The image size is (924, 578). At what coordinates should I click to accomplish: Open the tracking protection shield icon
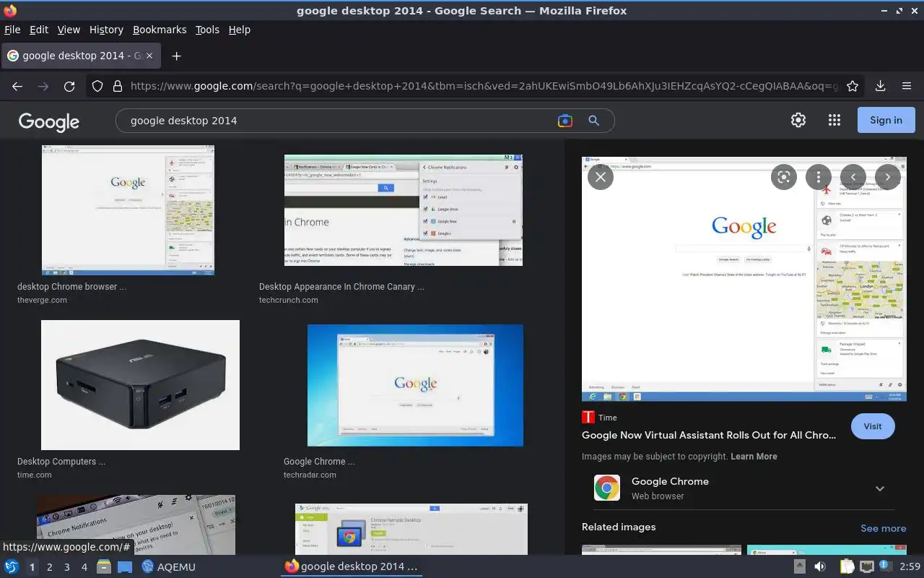[x=97, y=86]
